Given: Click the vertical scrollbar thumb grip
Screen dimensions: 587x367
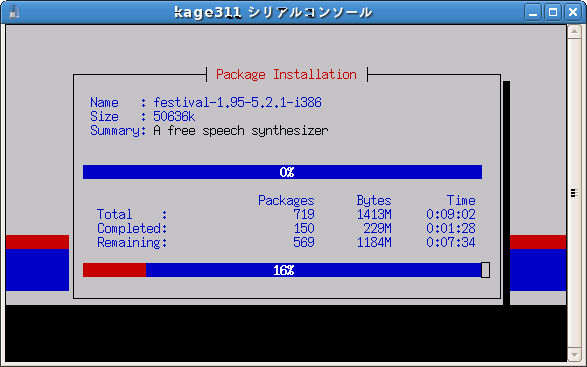Looking at the screenshot, I should pos(574,193).
